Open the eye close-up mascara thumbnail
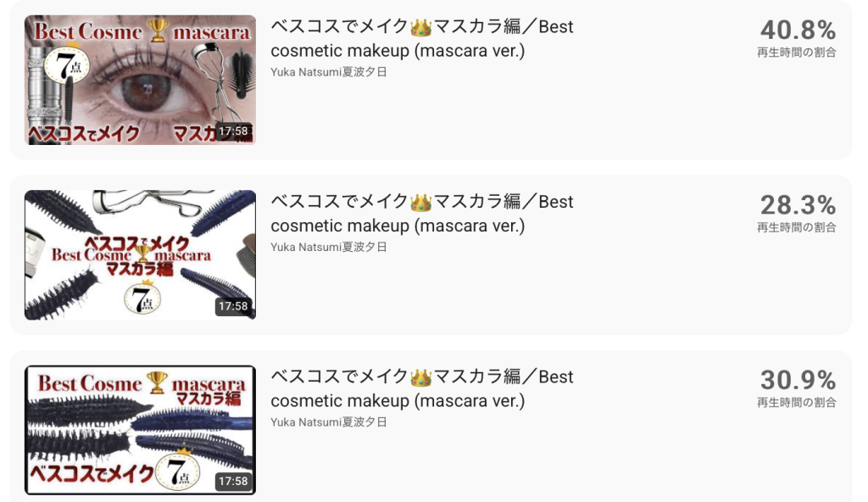This screenshot has height=502, width=868. click(140, 80)
